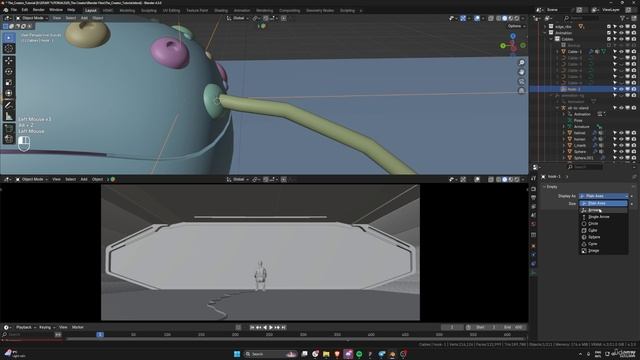Screen dimensions: 640x360
Task: Toggle X-ray in the top viewport
Action: (x=491, y=18)
